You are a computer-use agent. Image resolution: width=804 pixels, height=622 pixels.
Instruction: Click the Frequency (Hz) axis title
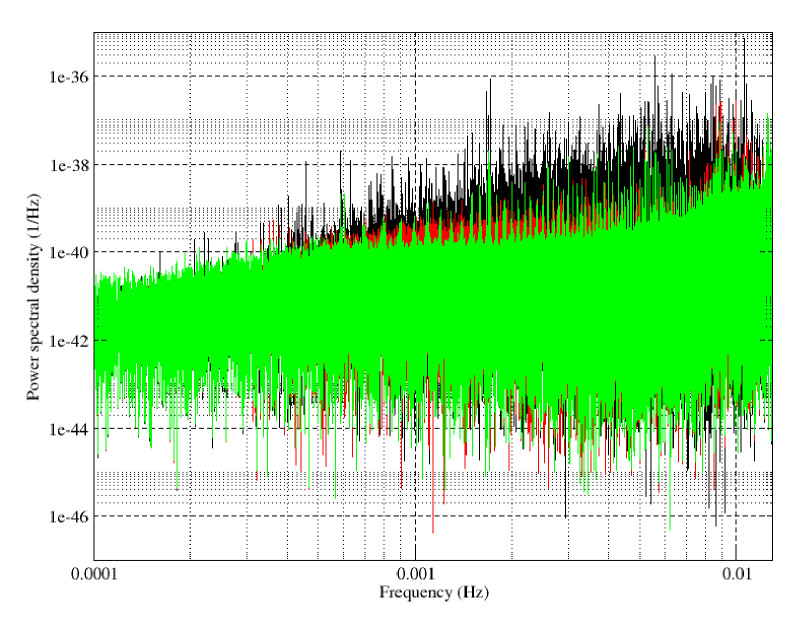[434, 593]
